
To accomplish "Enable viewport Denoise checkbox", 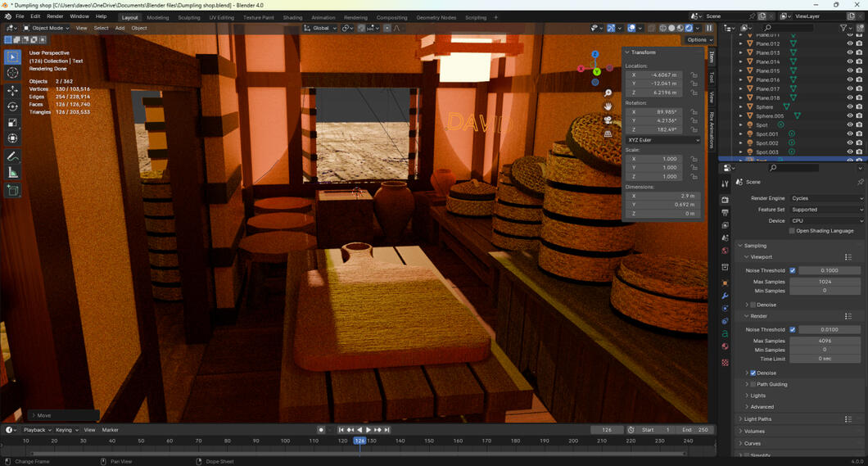I will pos(753,305).
